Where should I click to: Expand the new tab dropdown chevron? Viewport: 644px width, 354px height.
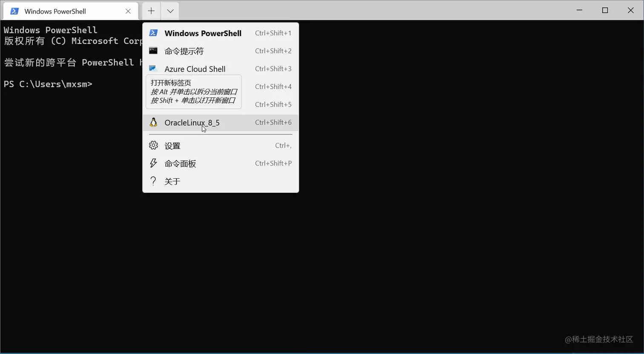(x=170, y=11)
